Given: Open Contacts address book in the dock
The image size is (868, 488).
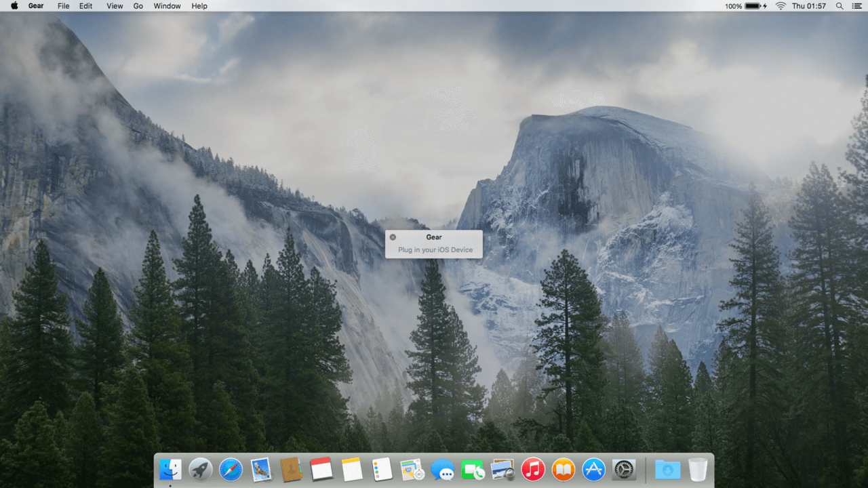Looking at the screenshot, I should 292,469.
